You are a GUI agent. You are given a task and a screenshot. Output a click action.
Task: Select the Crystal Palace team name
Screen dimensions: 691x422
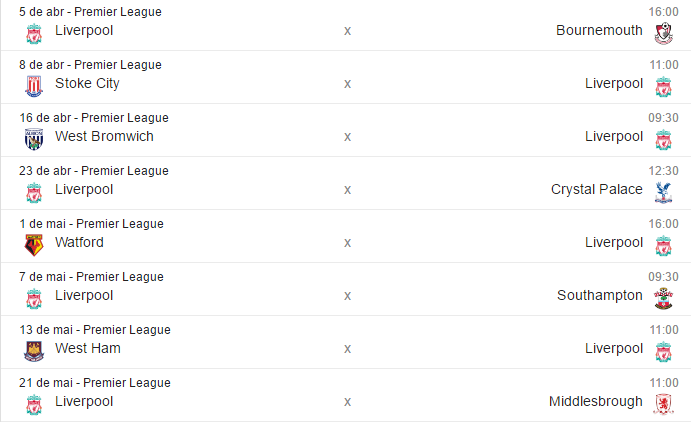597,189
